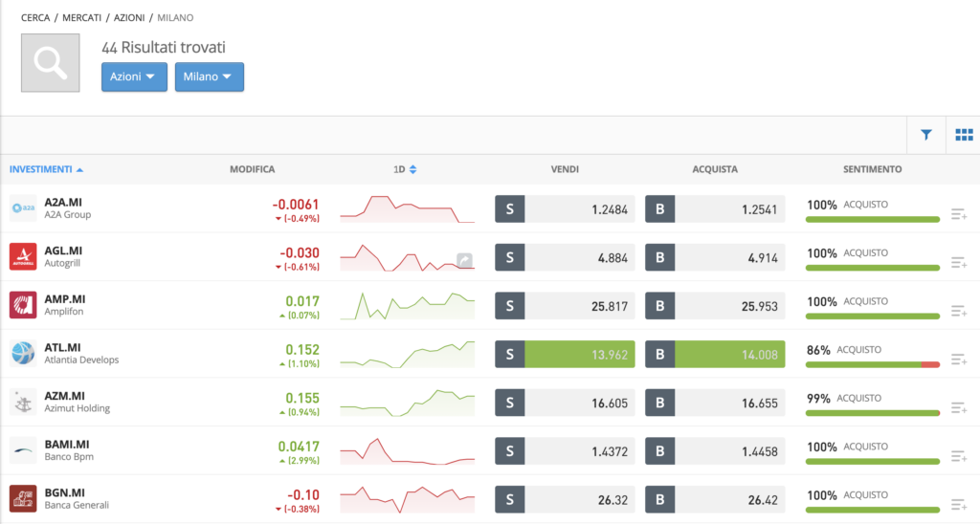Image resolution: width=980 pixels, height=524 pixels.
Task: Click Atlantia 86% sentiment bar
Action: pyautogui.click(x=873, y=364)
